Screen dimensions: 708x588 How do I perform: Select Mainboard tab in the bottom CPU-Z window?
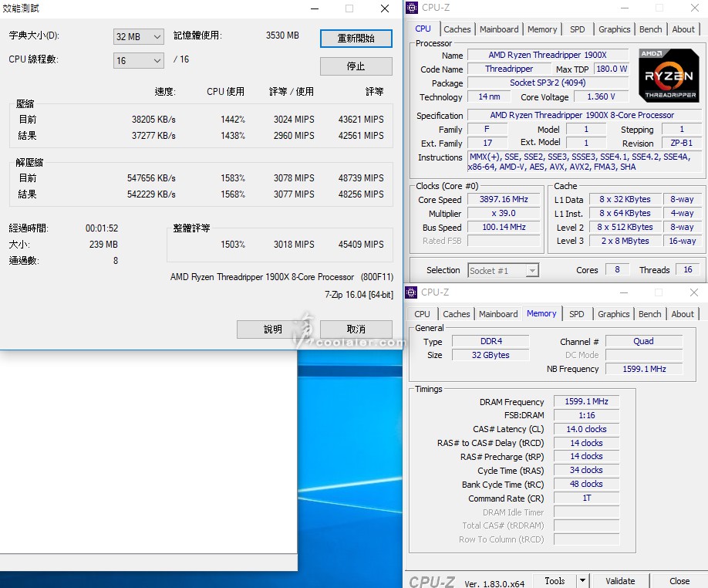(498, 314)
